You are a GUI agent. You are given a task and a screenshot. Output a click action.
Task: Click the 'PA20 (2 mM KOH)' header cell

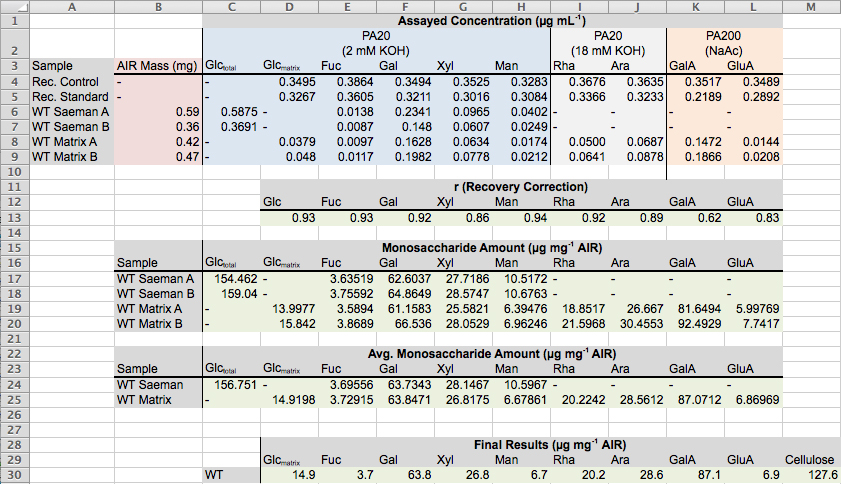pos(377,43)
